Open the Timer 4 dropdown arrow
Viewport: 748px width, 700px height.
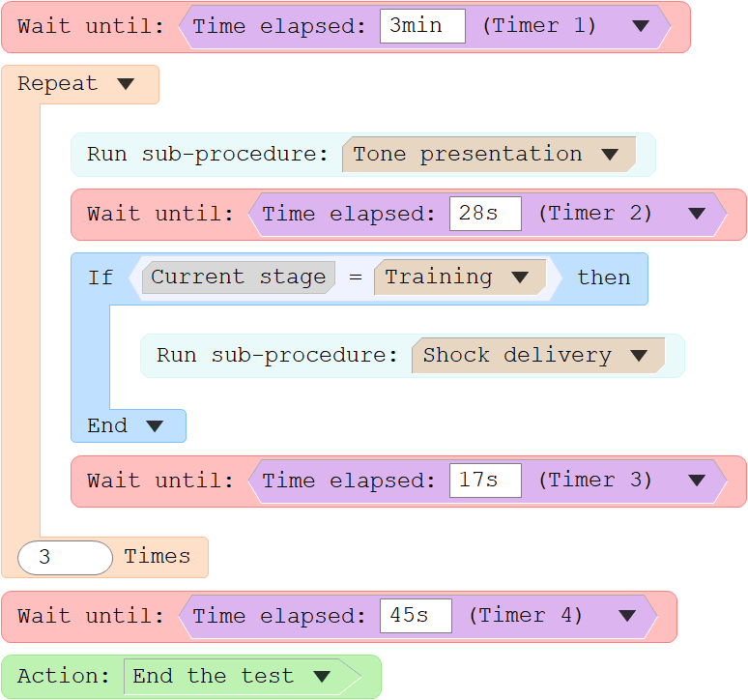627,616
